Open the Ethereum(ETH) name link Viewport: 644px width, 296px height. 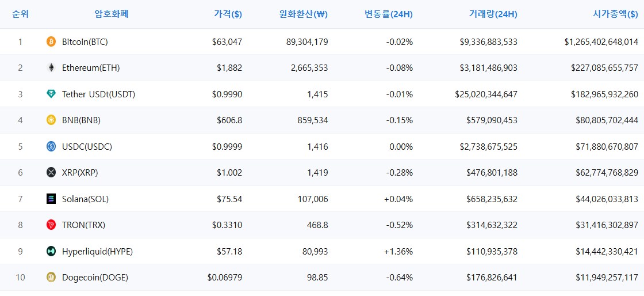91,69
